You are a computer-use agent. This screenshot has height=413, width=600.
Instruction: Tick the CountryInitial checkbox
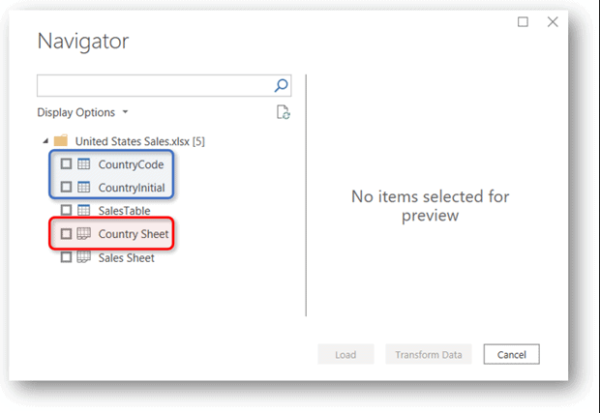pyautogui.click(x=66, y=187)
